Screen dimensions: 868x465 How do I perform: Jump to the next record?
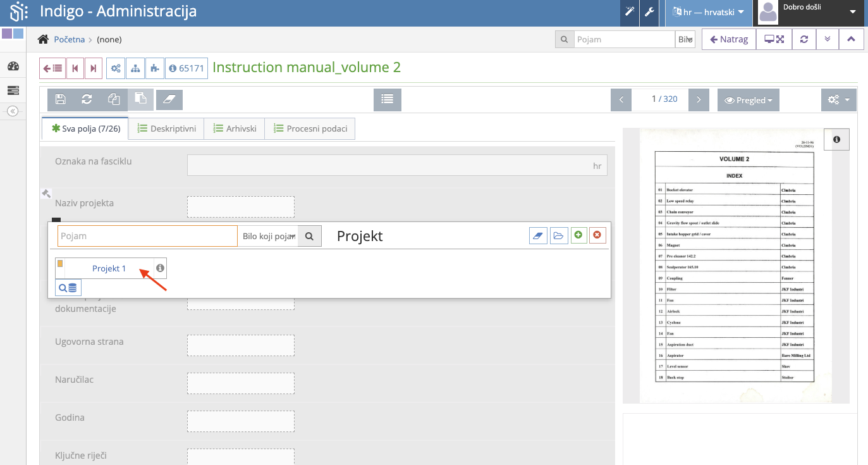94,68
